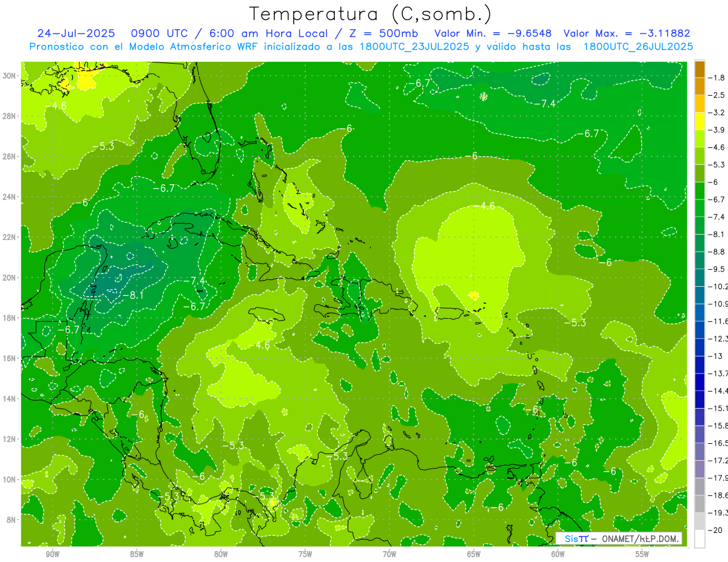This screenshot has width=728, height=562.
Task: Select the date text "24-Jul-2025"
Action: (x=76, y=33)
